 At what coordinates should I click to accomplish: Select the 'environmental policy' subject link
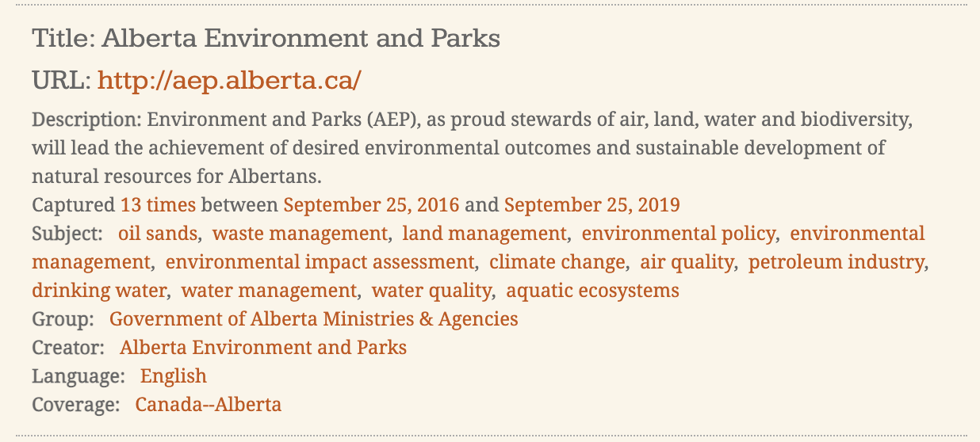679,234
